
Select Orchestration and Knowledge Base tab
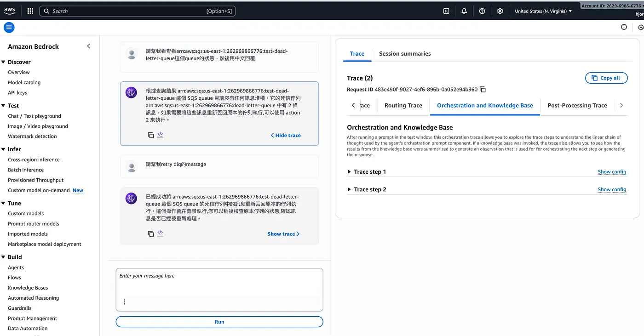[485, 106]
